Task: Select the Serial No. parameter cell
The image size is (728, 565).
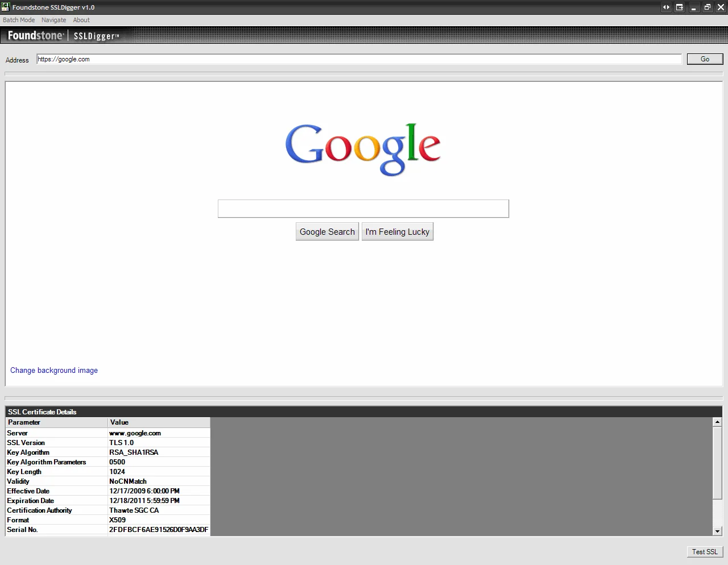Action: [56, 530]
